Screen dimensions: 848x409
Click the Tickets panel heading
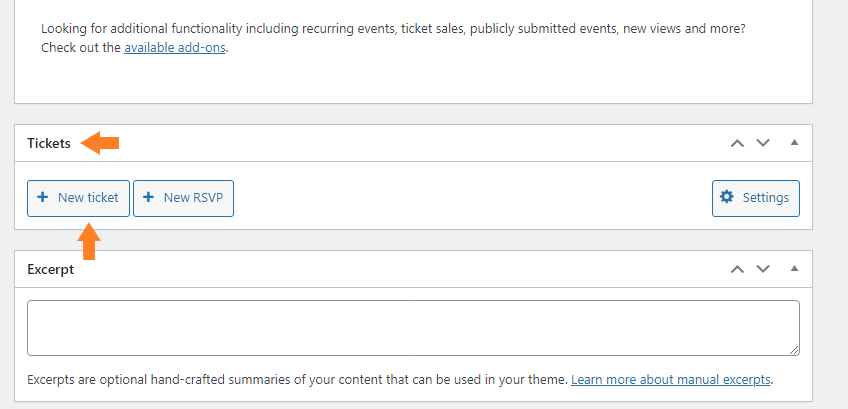click(x=49, y=143)
